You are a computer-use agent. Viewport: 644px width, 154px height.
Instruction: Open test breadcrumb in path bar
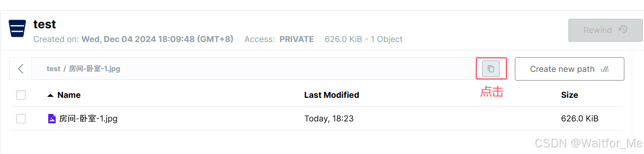(53, 69)
